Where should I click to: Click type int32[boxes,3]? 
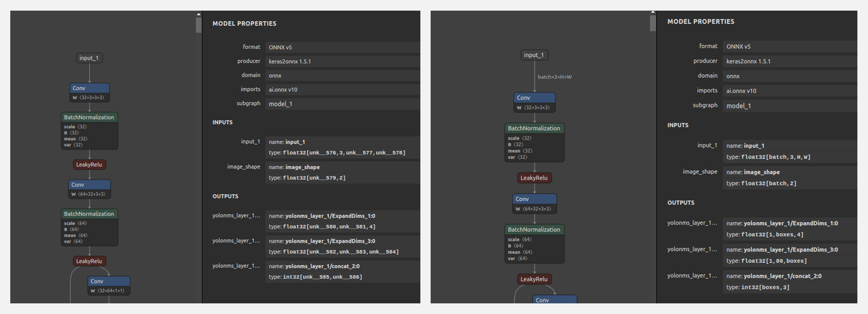click(x=790, y=287)
